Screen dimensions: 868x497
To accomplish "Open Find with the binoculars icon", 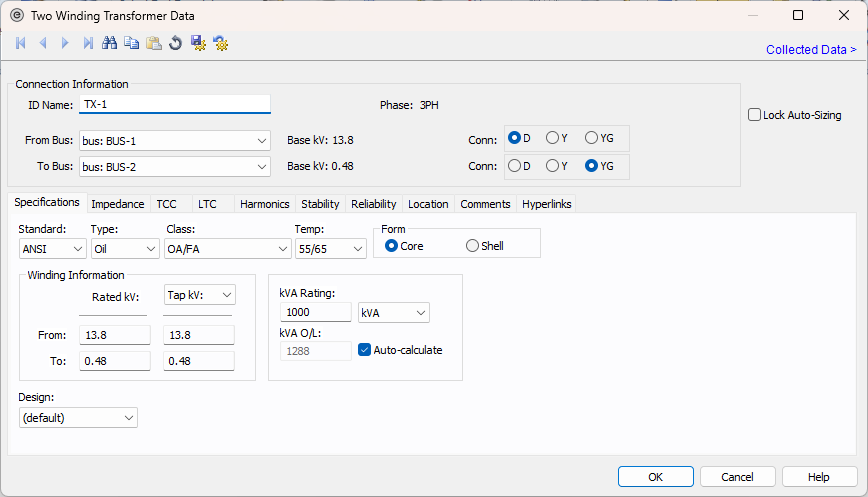I will pos(110,43).
